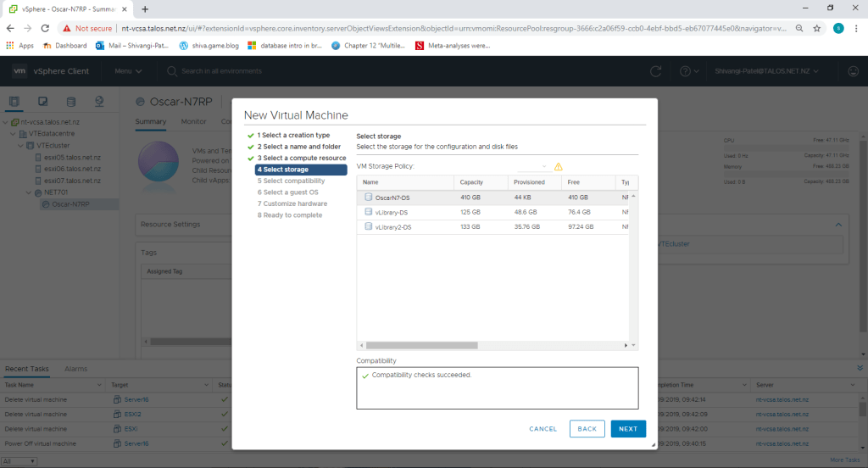Screen dimensions: 868x468
Task: Expand the vSphere Client Menu dropdown
Action: [128, 71]
